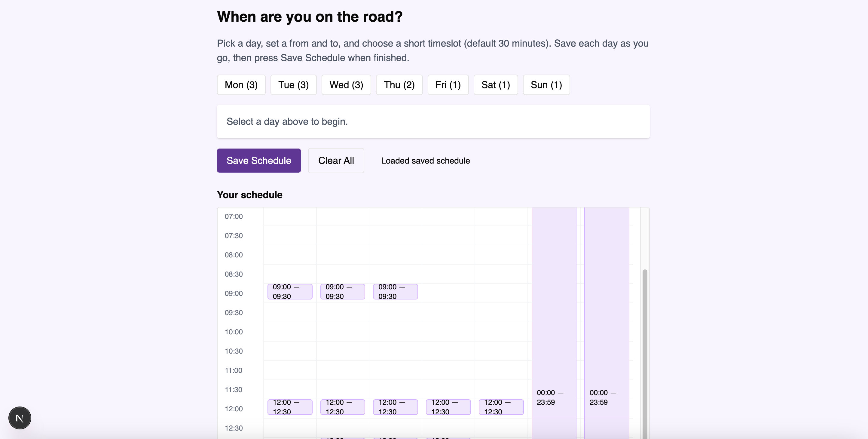Click the schedule grid vertical scrollbar
868x439 pixels.
click(644, 337)
